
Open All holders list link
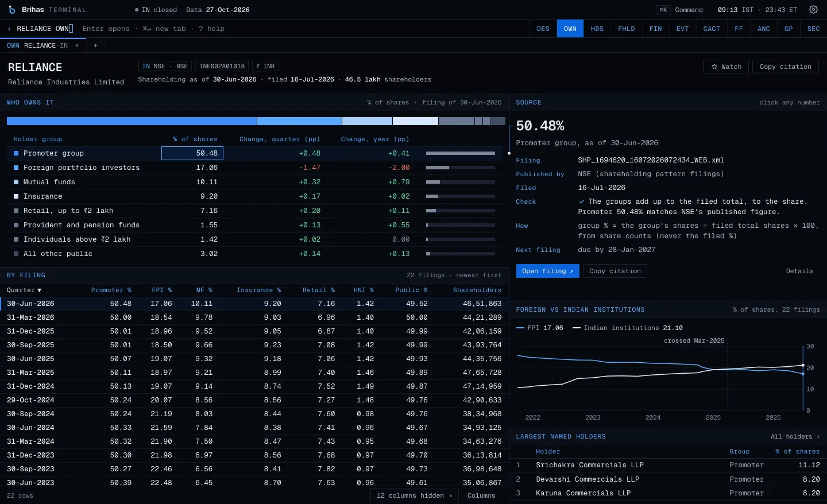[x=795, y=436]
